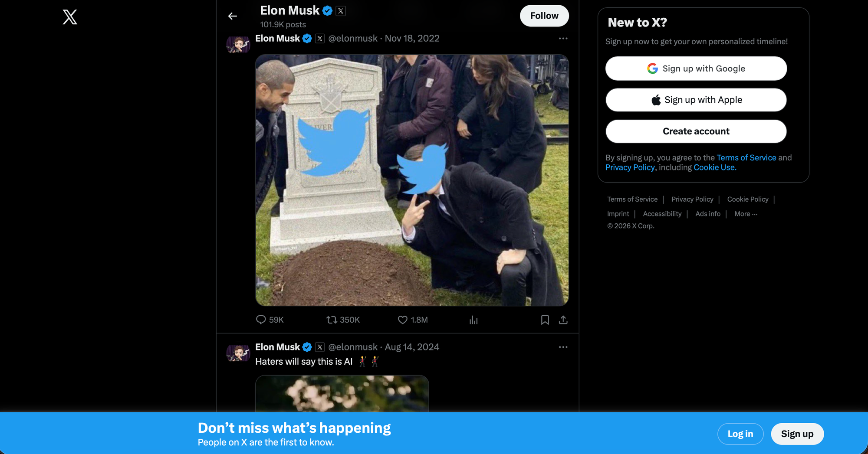Repost the gravestone meme tweet
868x454 pixels.
pos(331,320)
